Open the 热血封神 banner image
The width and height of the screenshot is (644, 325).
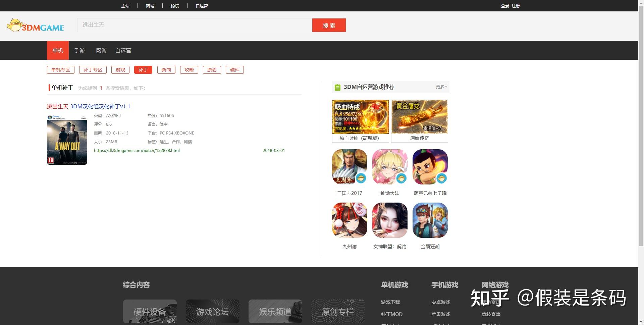click(x=361, y=117)
